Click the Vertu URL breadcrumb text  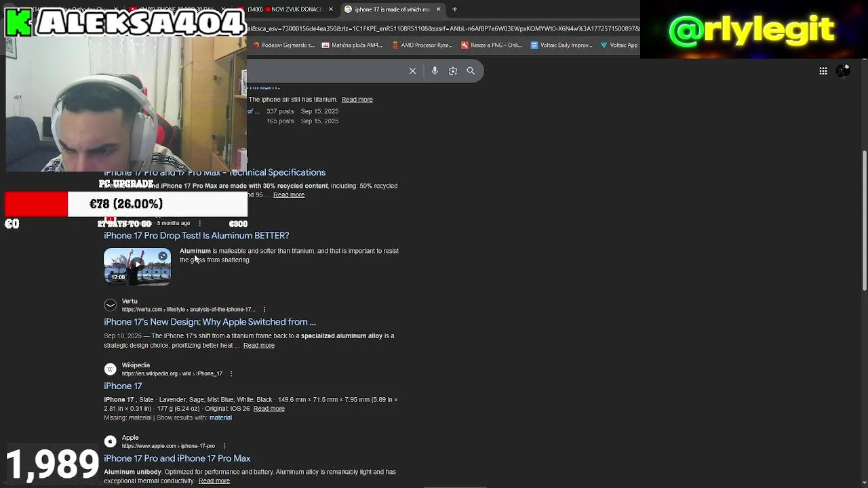click(x=188, y=310)
